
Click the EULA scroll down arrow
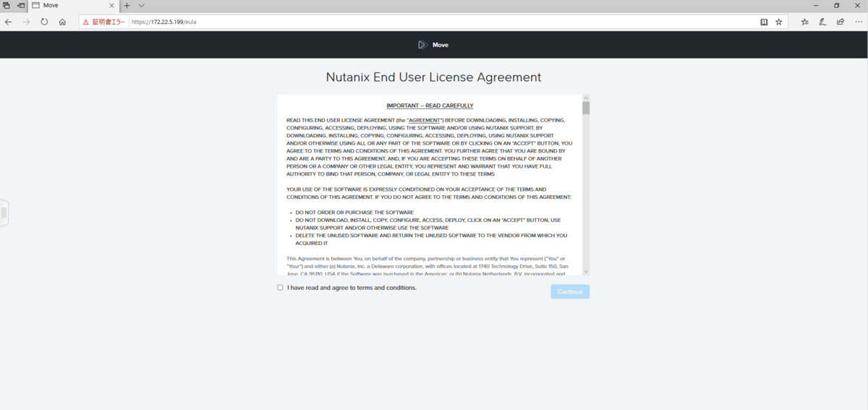click(586, 271)
